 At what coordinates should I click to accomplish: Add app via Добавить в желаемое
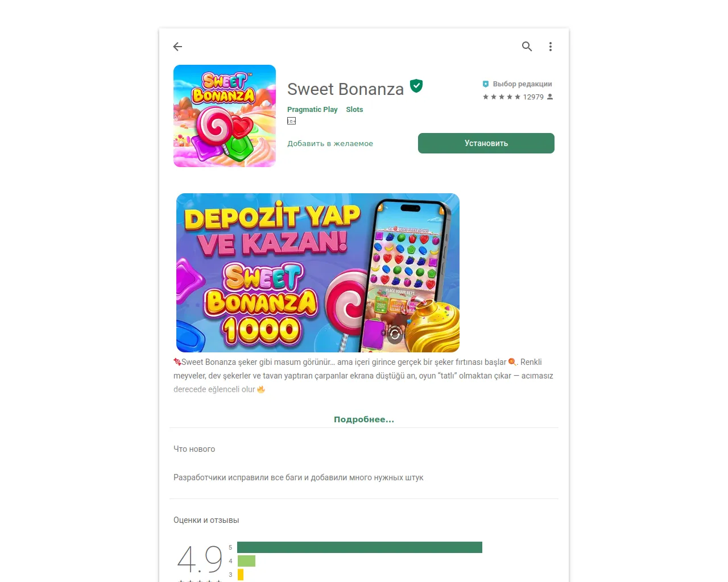(330, 144)
